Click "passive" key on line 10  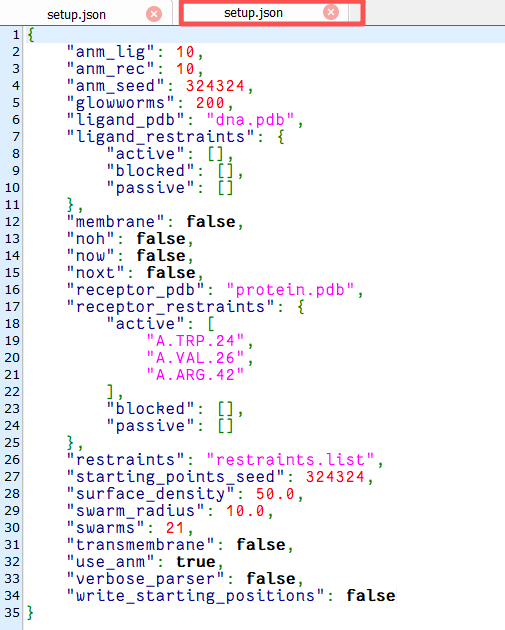150,188
